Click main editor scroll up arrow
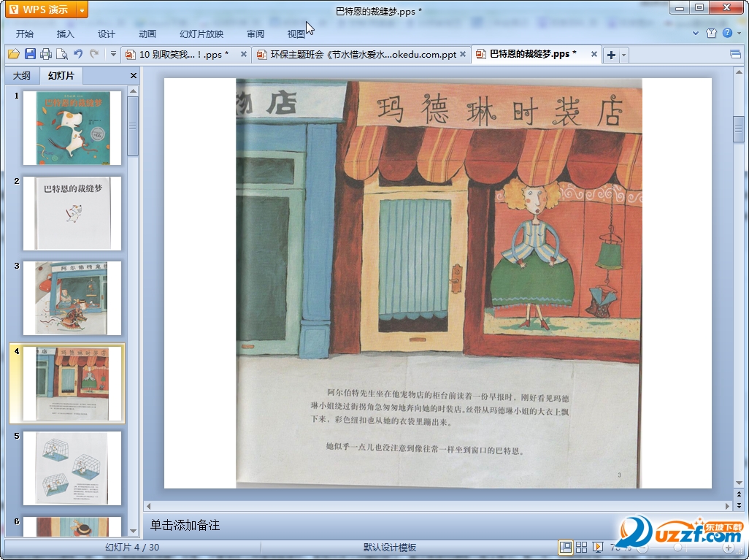The height and width of the screenshot is (560, 749). pos(739,72)
